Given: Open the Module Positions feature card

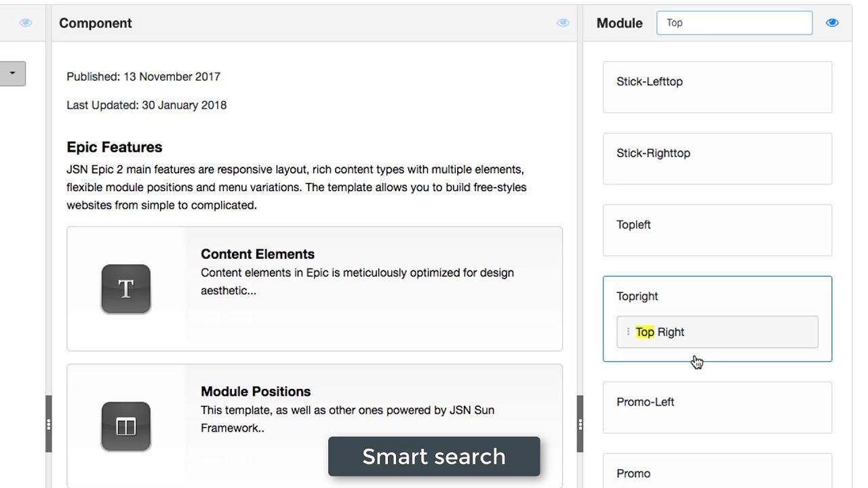Looking at the screenshot, I should (x=315, y=426).
